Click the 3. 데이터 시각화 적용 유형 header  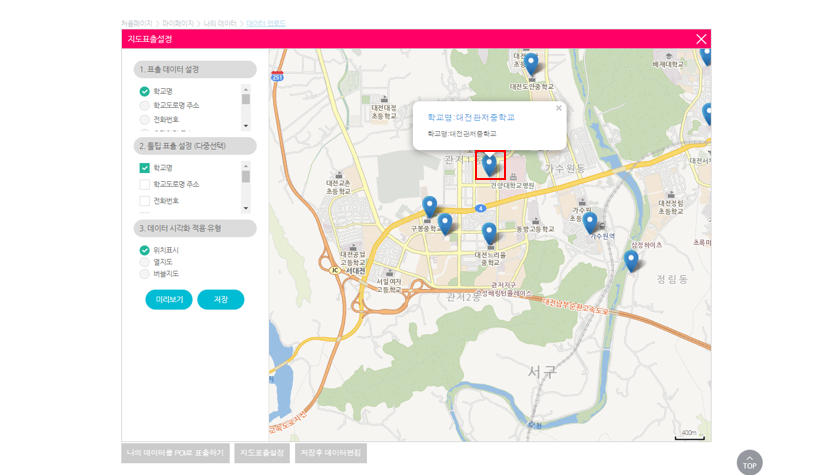point(195,228)
